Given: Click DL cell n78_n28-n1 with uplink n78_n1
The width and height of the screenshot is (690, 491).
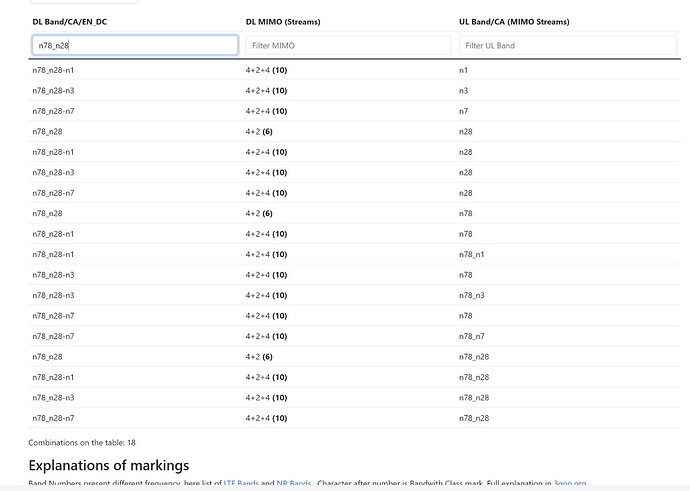Looking at the screenshot, I should [53, 254].
